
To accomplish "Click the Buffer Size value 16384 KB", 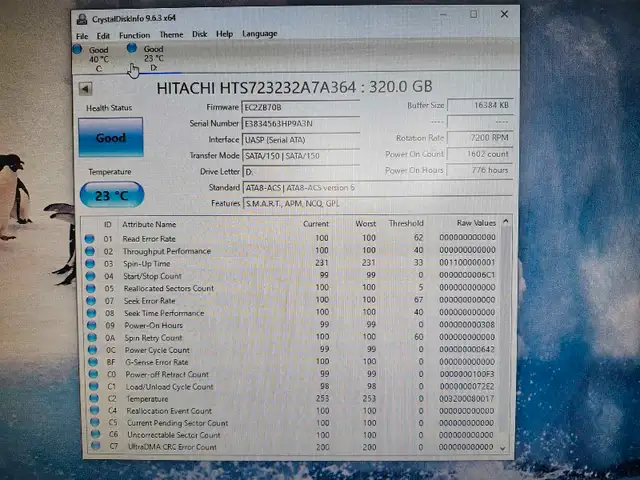I will (480, 105).
